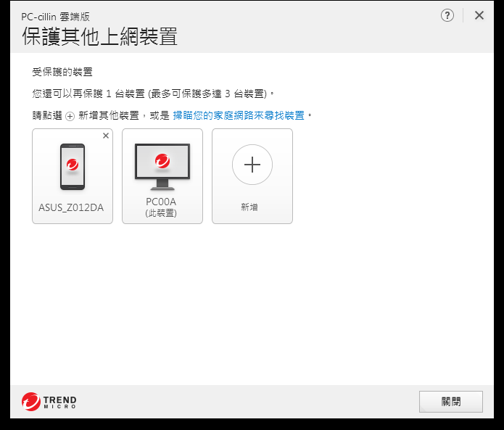Close the PC-cillin dialog window
Image resolution: width=504 pixels, height=430 pixels.
tap(479, 15)
